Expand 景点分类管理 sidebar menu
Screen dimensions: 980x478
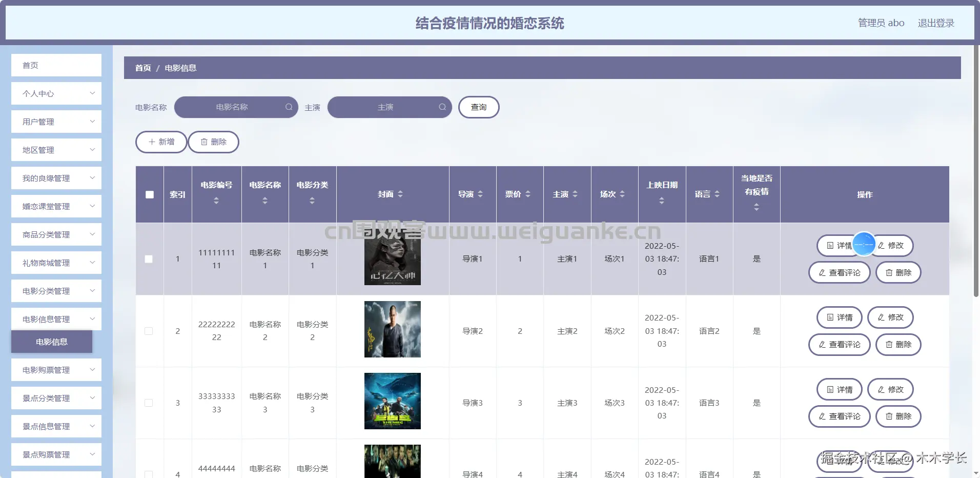tap(56, 398)
